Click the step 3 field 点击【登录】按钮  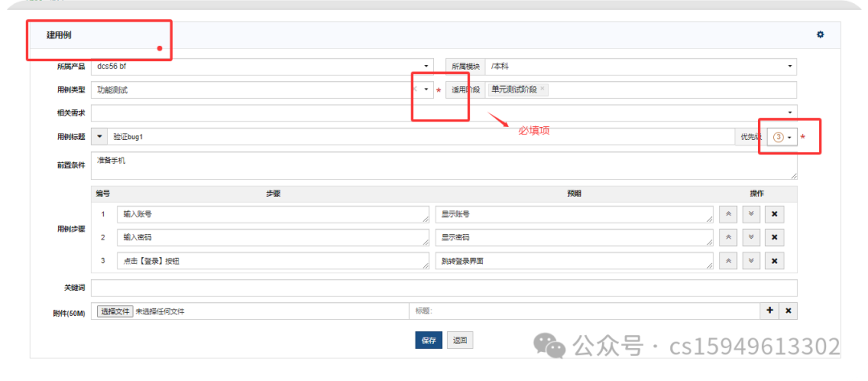273,260
